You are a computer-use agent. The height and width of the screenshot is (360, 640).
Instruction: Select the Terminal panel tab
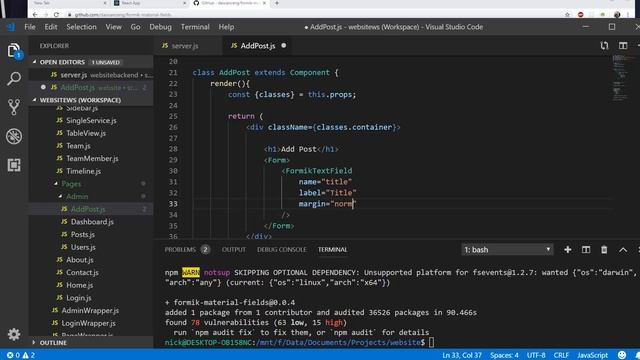332,249
